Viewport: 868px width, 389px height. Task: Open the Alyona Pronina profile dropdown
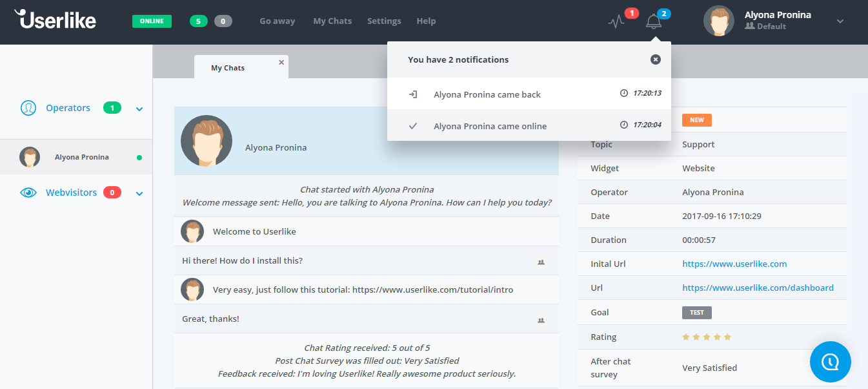click(840, 21)
